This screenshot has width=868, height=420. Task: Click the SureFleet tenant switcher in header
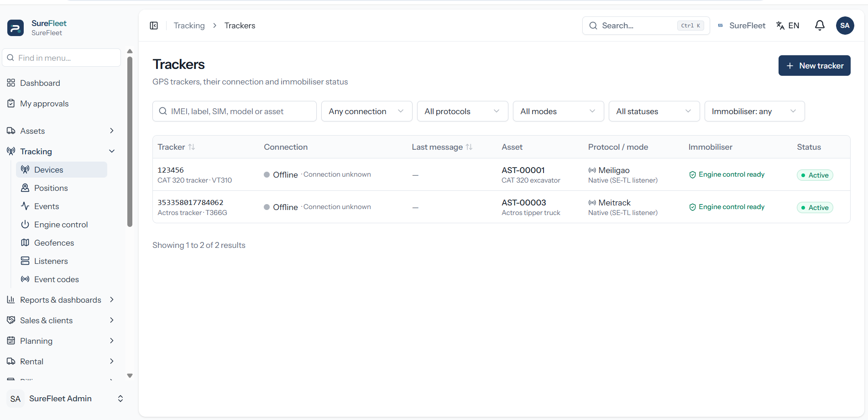pos(742,26)
